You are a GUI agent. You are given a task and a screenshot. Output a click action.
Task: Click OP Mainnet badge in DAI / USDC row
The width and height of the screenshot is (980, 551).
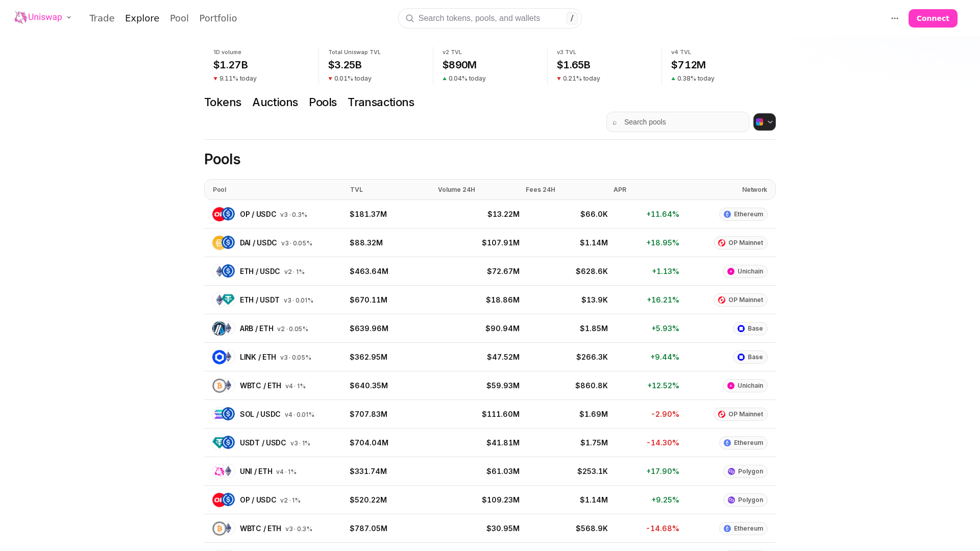tap(741, 243)
